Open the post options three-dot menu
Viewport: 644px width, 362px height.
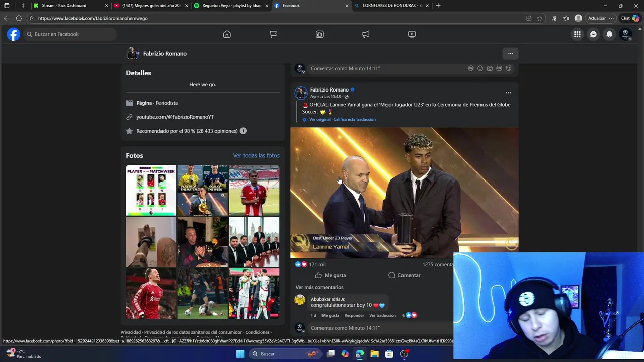click(x=508, y=93)
